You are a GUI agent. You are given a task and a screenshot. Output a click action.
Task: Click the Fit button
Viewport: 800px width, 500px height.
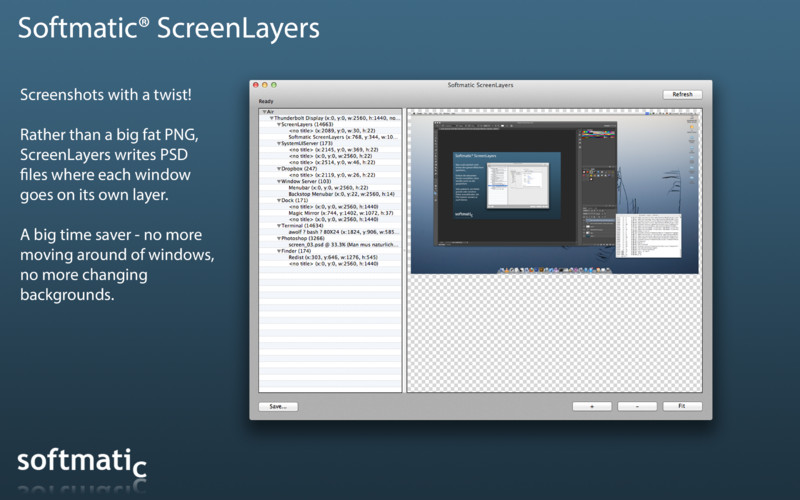click(x=682, y=406)
